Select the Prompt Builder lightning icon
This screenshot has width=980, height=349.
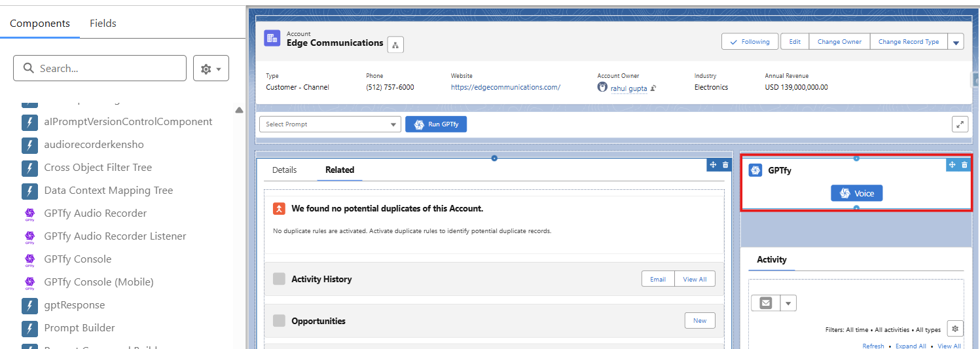(x=29, y=328)
